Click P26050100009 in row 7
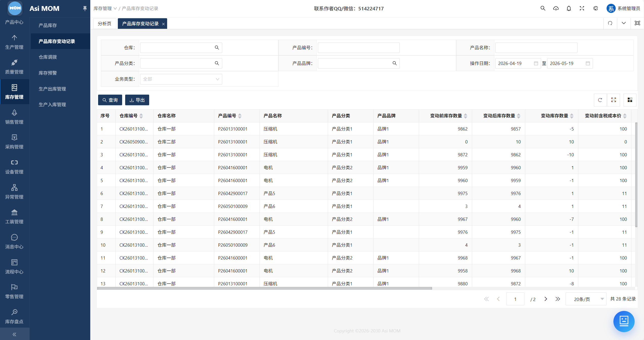This screenshot has height=340, width=644. [x=233, y=206]
